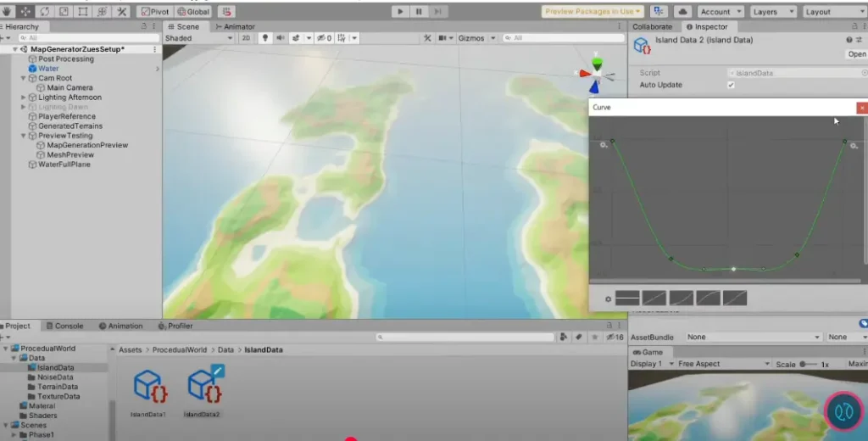Select the Rect transform tool

pyautogui.click(x=83, y=12)
